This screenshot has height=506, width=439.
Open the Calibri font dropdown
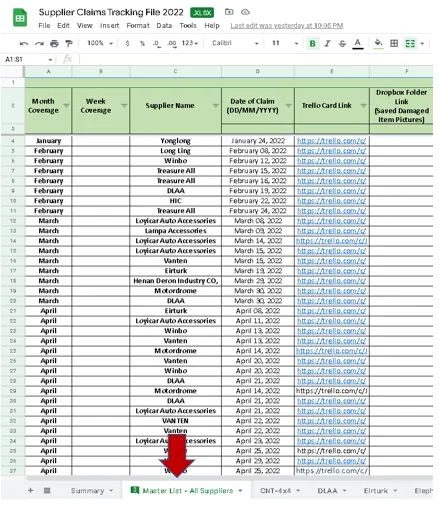point(235,43)
